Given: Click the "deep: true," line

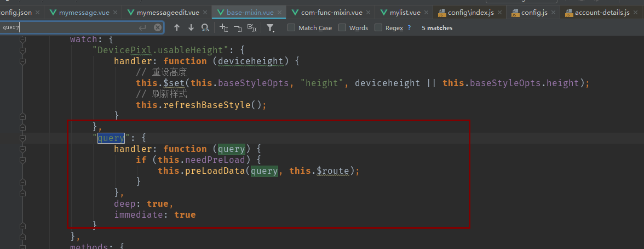Looking at the screenshot, I should tap(143, 203).
